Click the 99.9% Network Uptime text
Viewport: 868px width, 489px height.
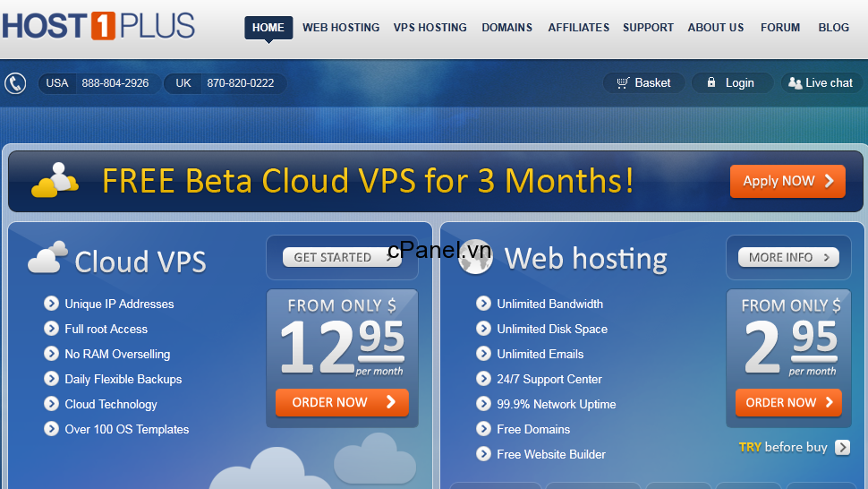(x=557, y=404)
